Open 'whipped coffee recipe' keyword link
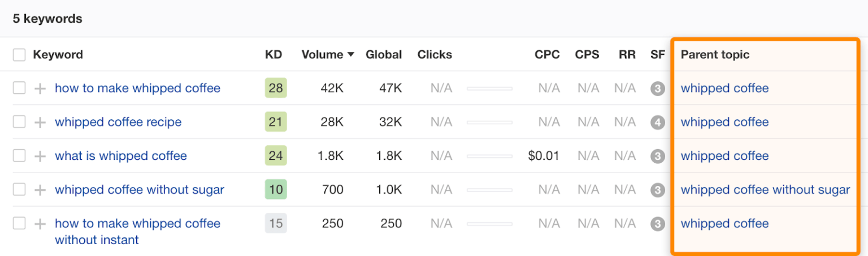This screenshot has height=256, width=868. tap(118, 122)
